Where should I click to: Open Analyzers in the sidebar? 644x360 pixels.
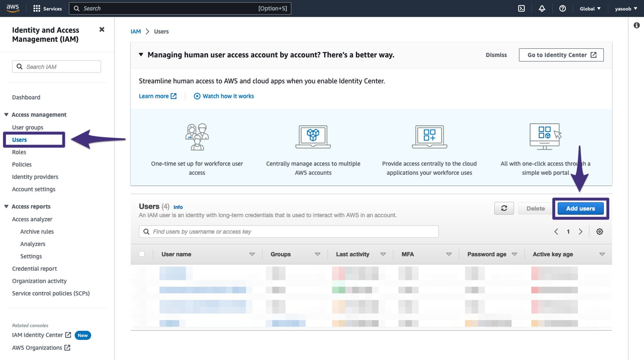pos(33,244)
